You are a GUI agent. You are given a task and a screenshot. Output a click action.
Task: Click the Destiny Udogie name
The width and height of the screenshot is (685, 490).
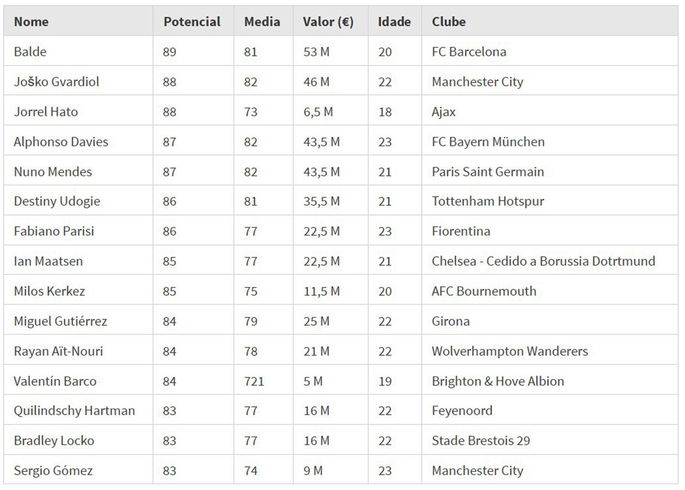click(x=58, y=201)
